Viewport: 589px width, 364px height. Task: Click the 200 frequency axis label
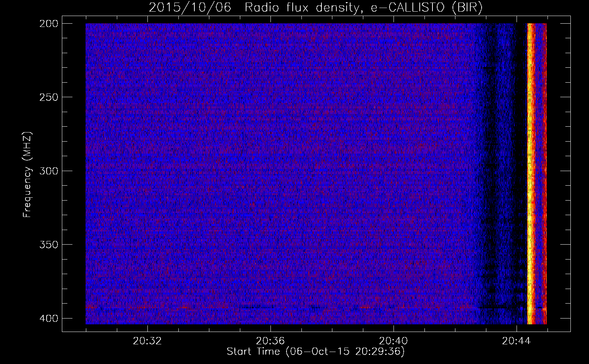pos(48,24)
